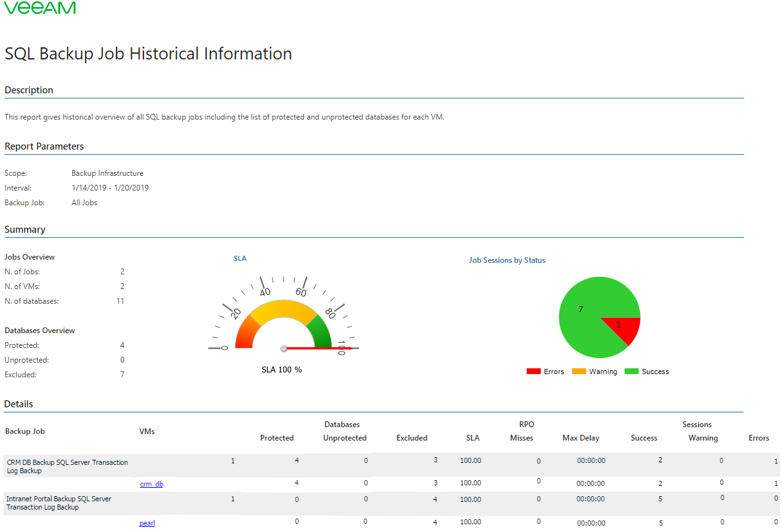The height and width of the screenshot is (532, 782).
Task: Click the 'RPO' column group header
Action: pyautogui.click(x=527, y=425)
